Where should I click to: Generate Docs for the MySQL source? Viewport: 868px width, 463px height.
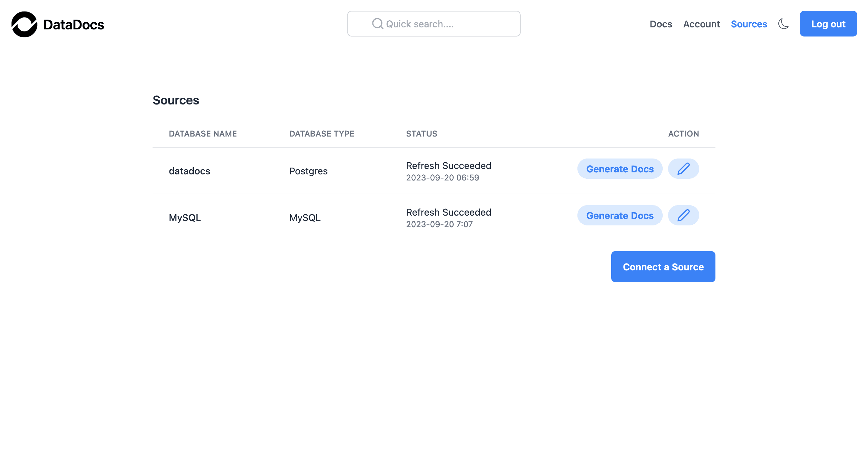620,215
